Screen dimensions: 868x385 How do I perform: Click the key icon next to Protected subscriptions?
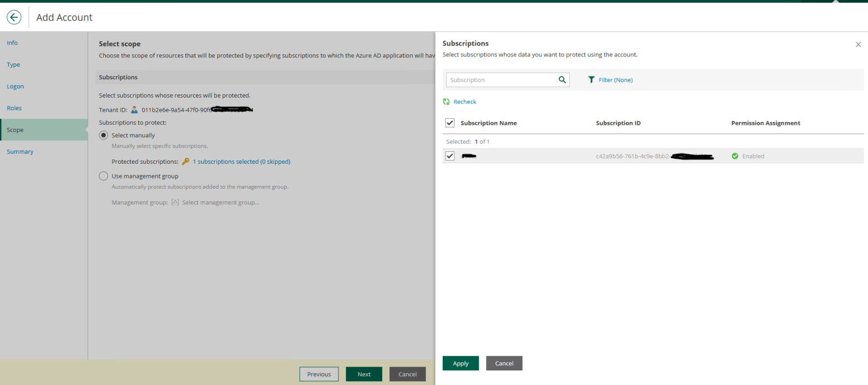pos(186,162)
